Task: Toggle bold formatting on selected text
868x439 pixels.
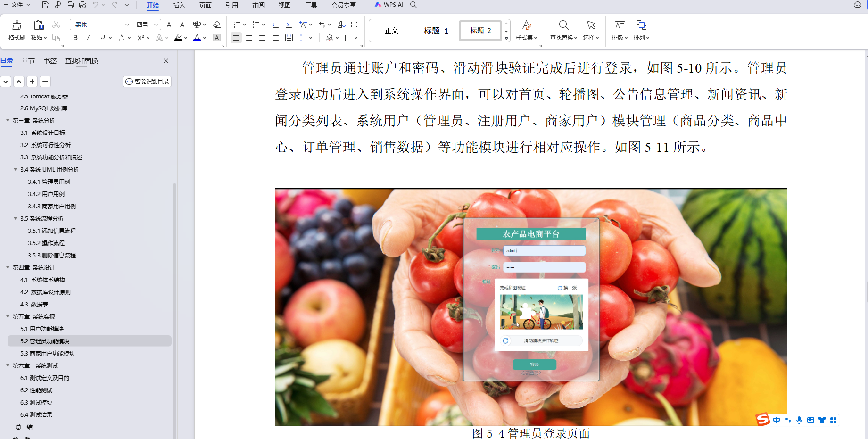Action: coord(75,38)
